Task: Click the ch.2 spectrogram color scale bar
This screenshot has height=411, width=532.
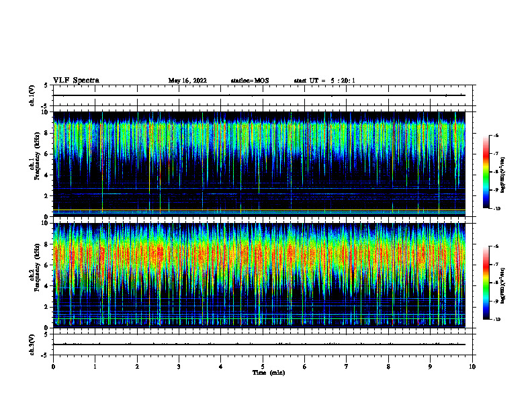Action: click(486, 283)
